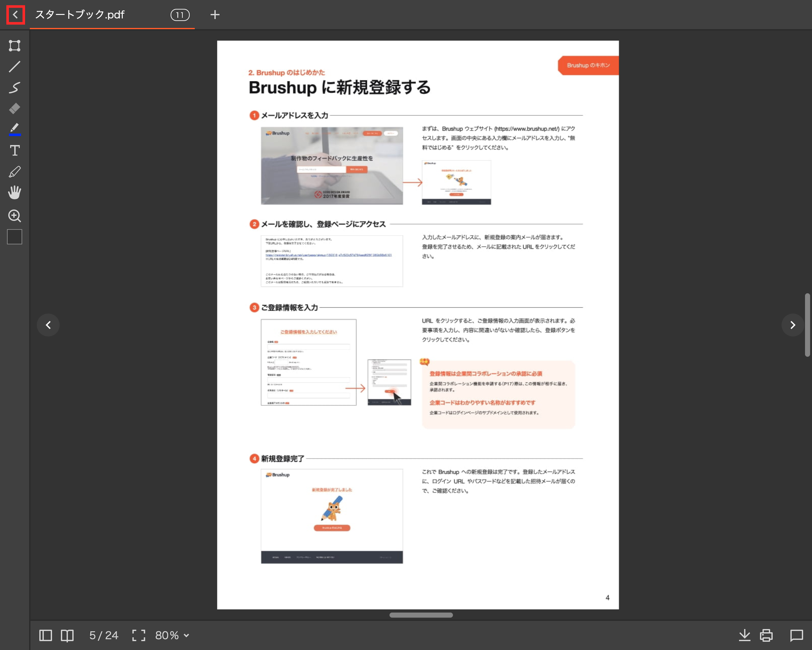This screenshot has height=650, width=812.
Task: Select the text annotation tool
Action: [x=15, y=151]
